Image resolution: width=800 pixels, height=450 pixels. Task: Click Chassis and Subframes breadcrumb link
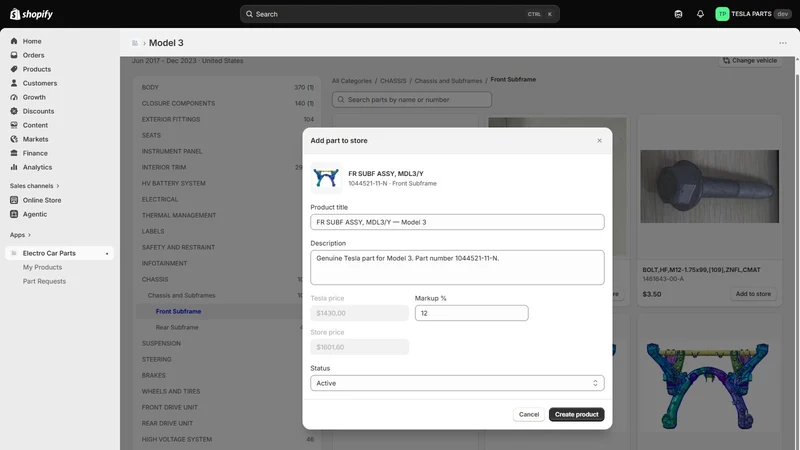(448, 81)
